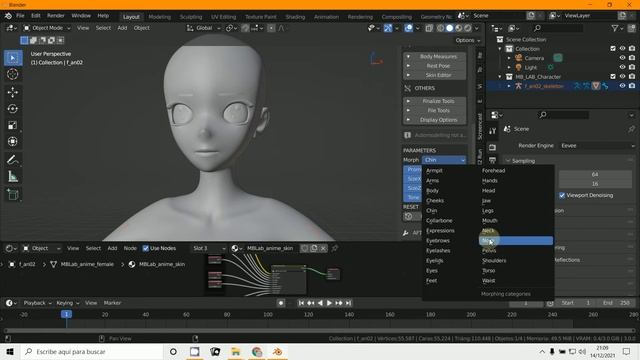The image size is (640, 360).
Task: Open Global transform orientation dropdown
Action: point(203,28)
